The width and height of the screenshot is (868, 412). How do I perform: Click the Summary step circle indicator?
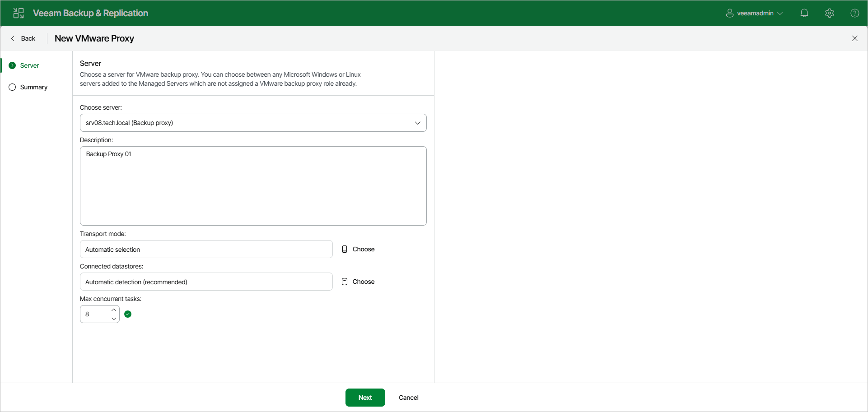coord(12,87)
